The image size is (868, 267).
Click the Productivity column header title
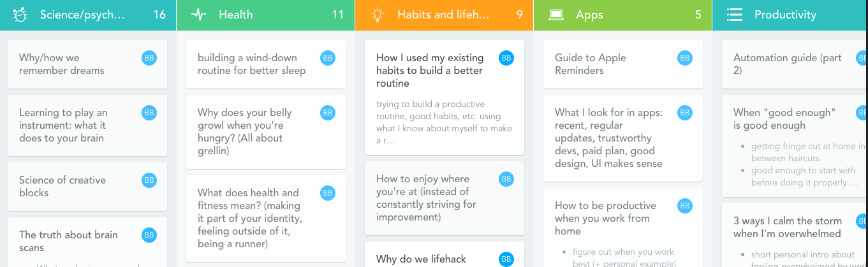click(785, 15)
